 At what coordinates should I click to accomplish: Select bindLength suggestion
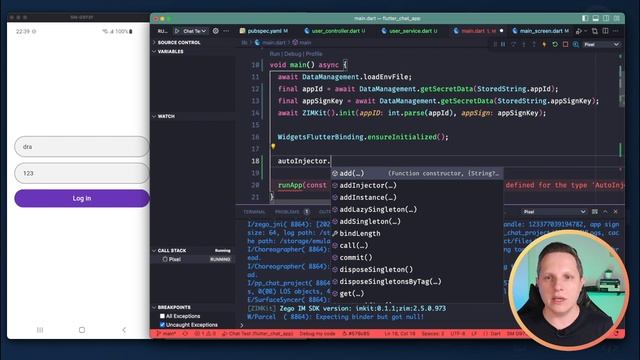(x=417, y=233)
